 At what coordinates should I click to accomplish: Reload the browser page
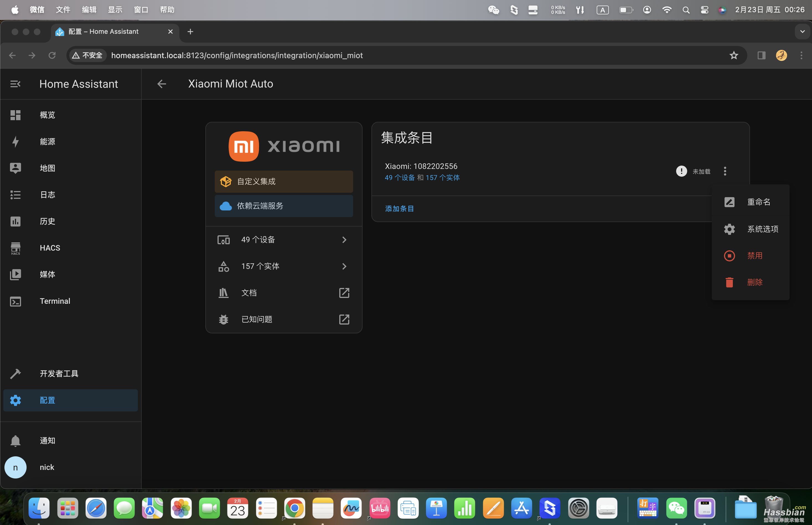(x=52, y=55)
